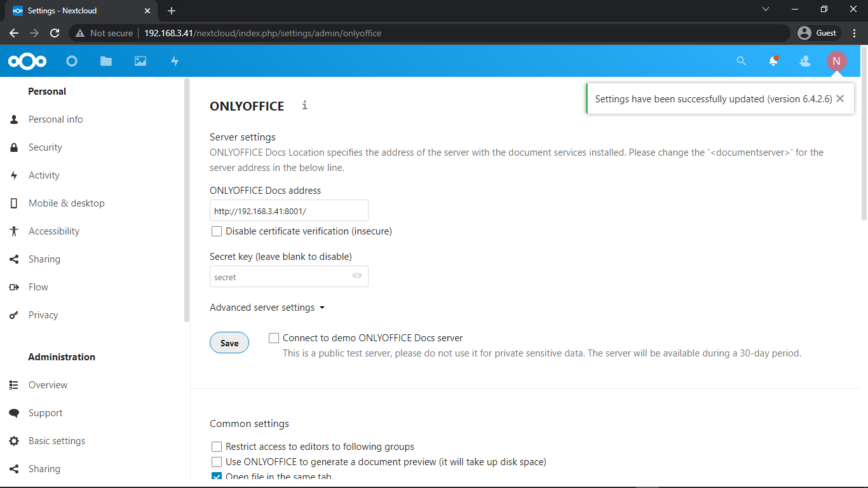Go back in browser
The width and height of the screenshot is (868, 488).
tap(14, 33)
